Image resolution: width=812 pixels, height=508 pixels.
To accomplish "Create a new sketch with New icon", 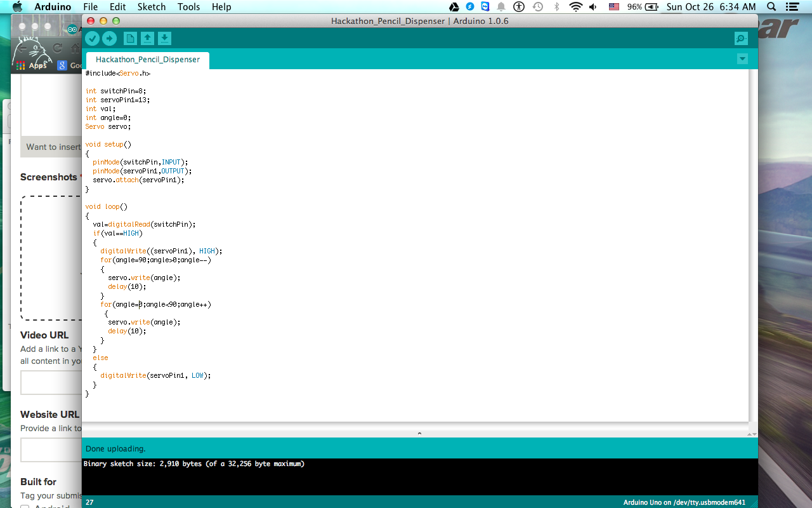I will coord(130,39).
